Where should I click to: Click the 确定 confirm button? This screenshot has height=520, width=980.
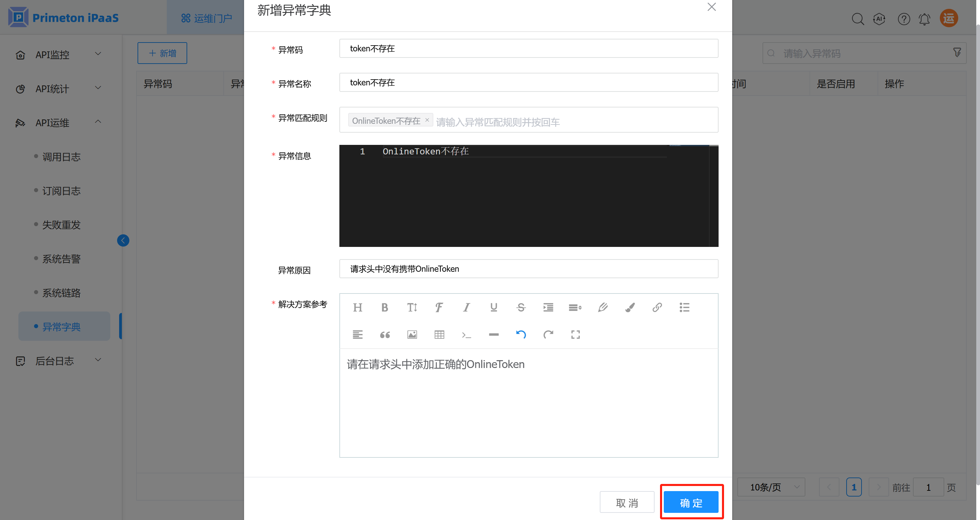691,503
